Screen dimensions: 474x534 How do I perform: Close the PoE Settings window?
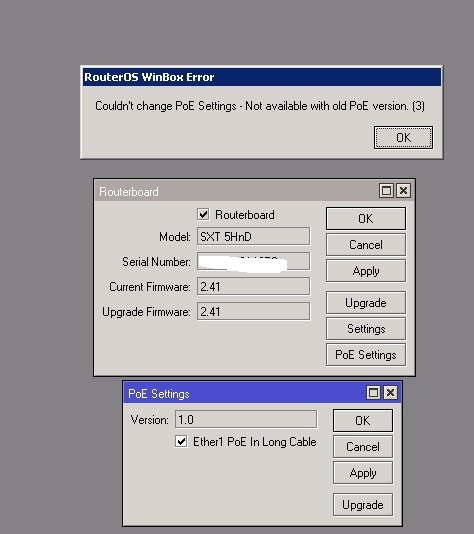391,393
